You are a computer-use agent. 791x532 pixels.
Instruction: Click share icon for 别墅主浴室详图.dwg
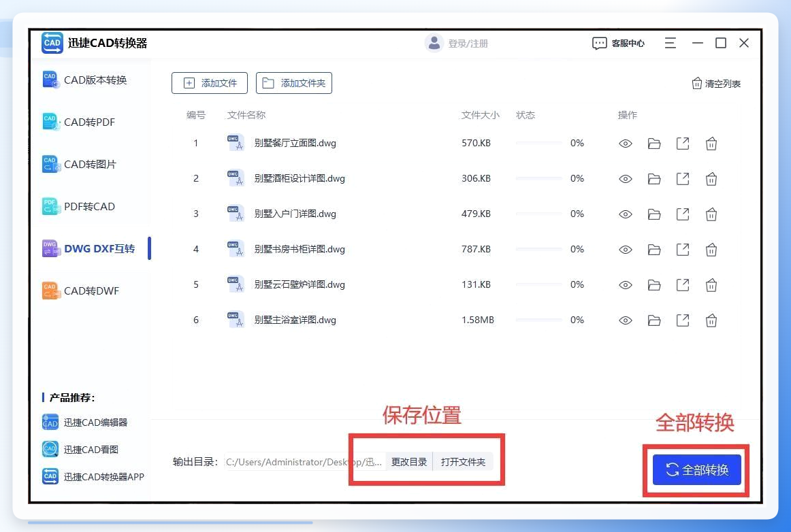(683, 320)
